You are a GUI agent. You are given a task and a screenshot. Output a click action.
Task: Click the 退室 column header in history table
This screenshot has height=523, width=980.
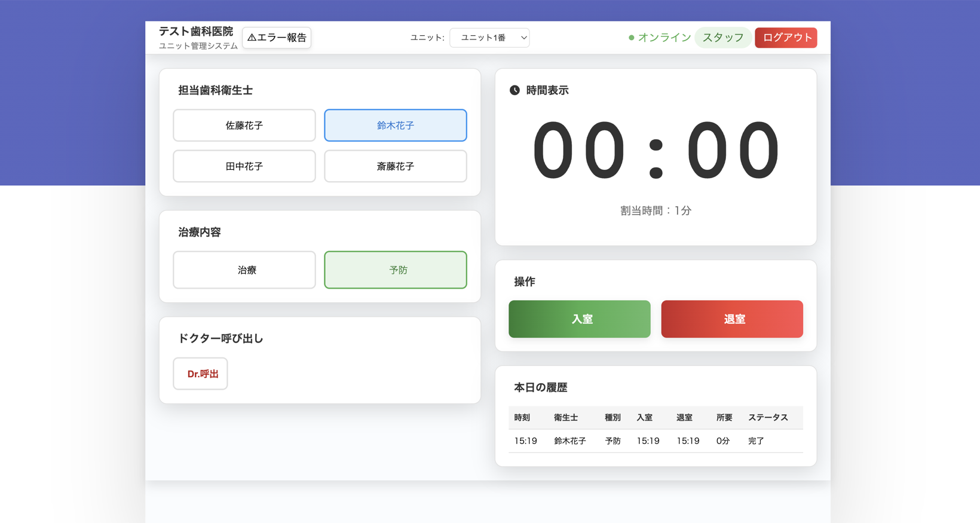click(x=684, y=418)
